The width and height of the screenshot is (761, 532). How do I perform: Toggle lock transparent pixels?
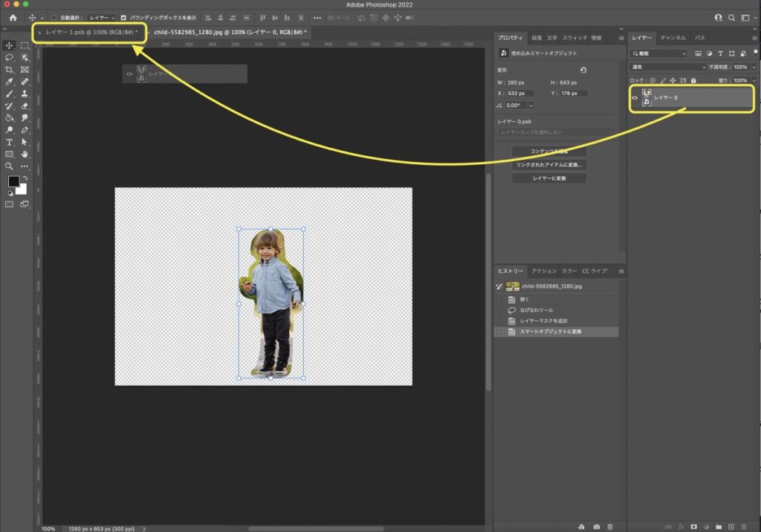(652, 80)
